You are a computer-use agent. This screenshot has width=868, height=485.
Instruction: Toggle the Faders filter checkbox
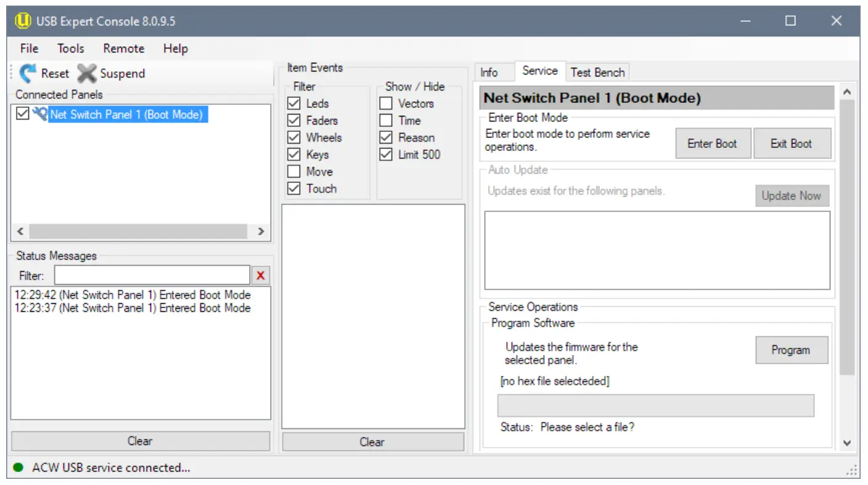click(294, 120)
